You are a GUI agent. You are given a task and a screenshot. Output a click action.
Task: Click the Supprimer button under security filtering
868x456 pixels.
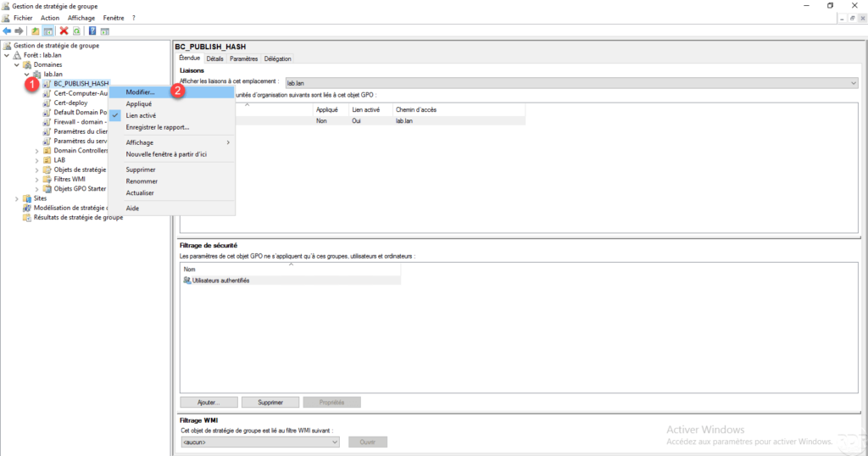269,402
